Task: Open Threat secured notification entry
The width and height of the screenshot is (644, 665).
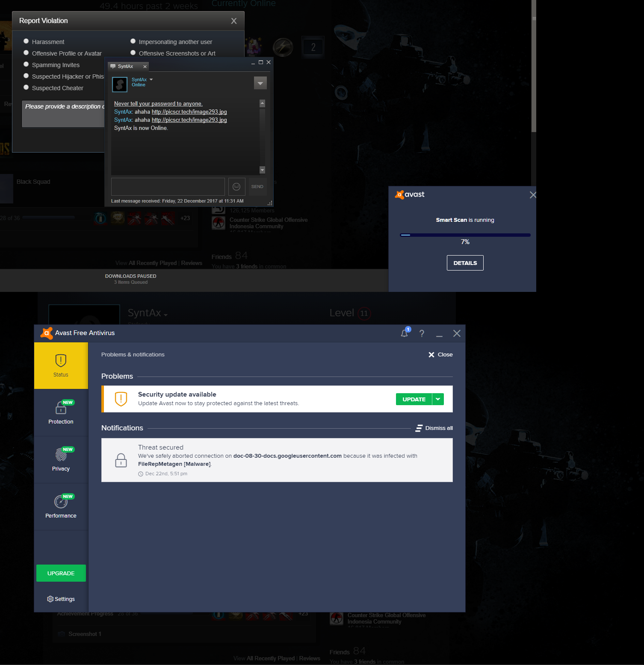Action: pyautogui.click(x=277, y=460)
